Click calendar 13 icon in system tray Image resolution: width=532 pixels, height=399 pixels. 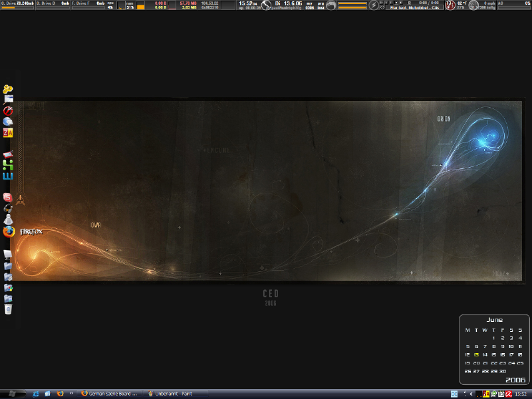pos(501,394)
